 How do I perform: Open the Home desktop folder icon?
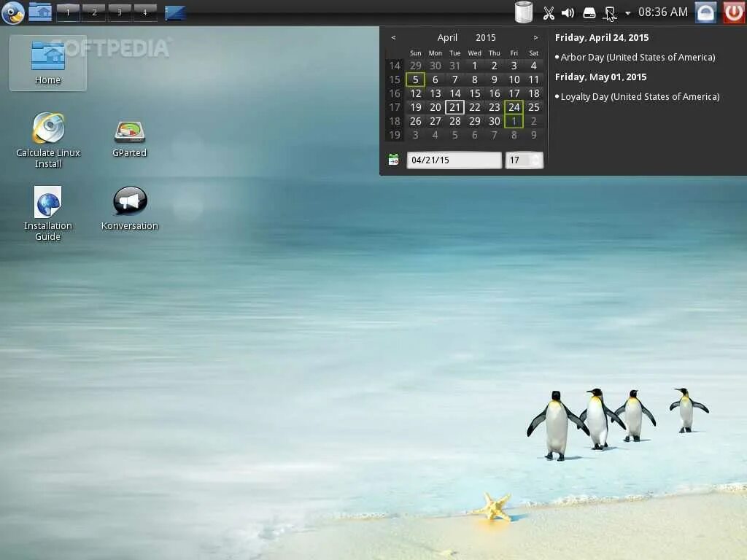click(47, 63)
